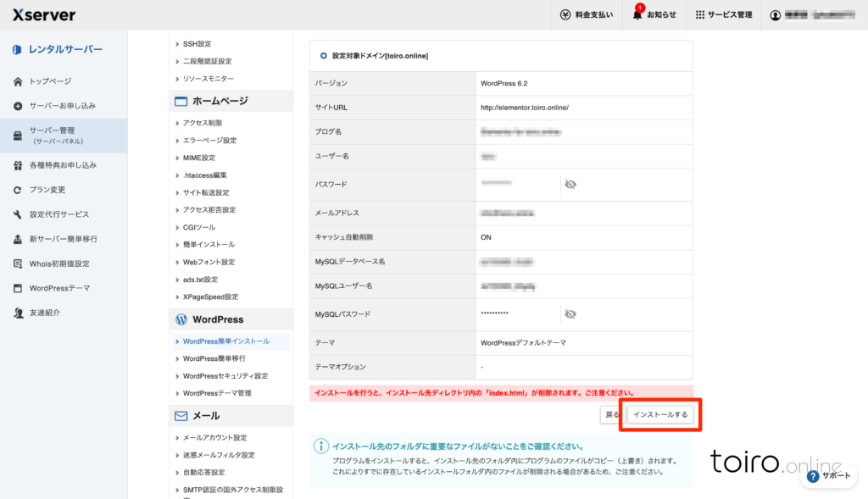
Task: Open the サービス管理 grid menu
Action: coord(699,14)
